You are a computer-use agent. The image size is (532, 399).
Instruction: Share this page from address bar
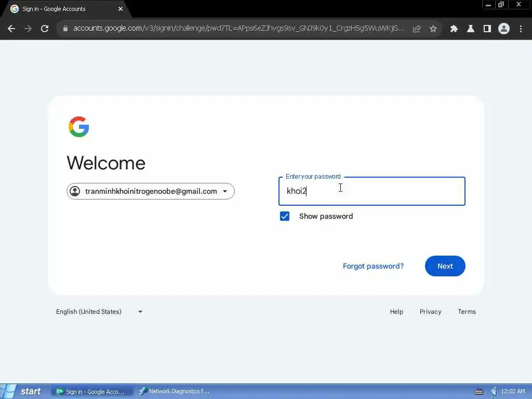pos(417,29)
